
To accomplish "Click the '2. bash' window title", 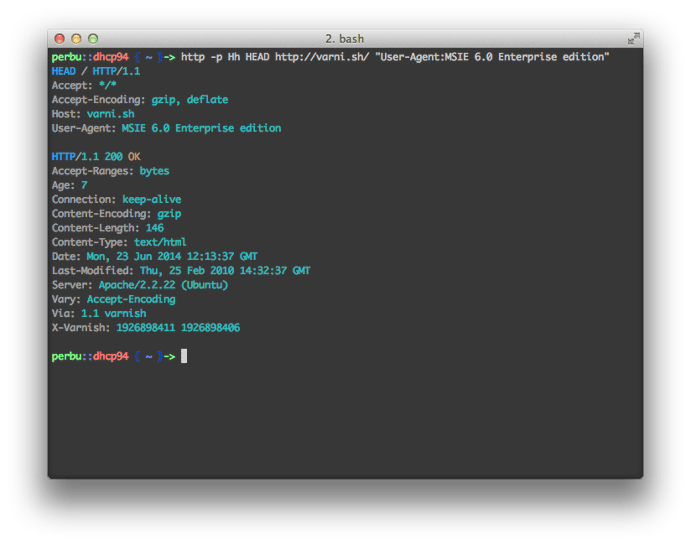I will coord(345,39).
